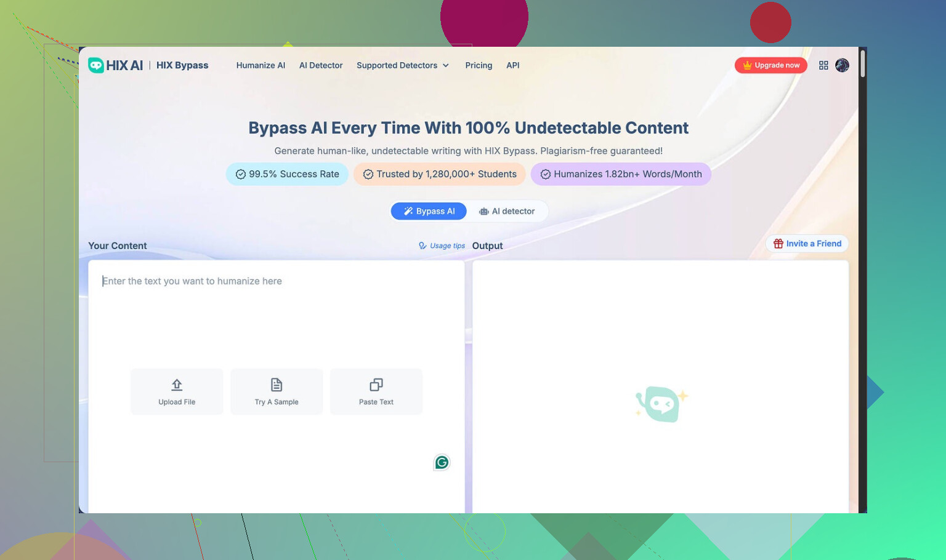Open the AI Detector nav item
The image size is (946, 560).
tap(321, 65)
